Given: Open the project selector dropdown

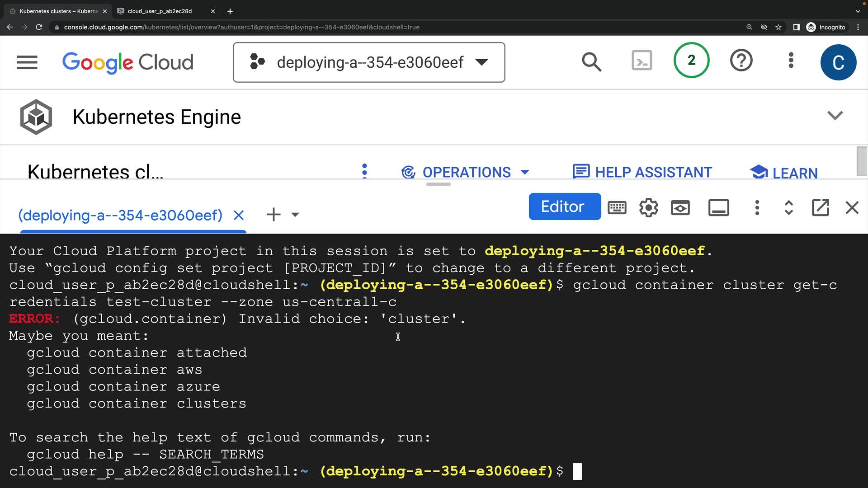Looking at the screenshot, I should (369, 62).
